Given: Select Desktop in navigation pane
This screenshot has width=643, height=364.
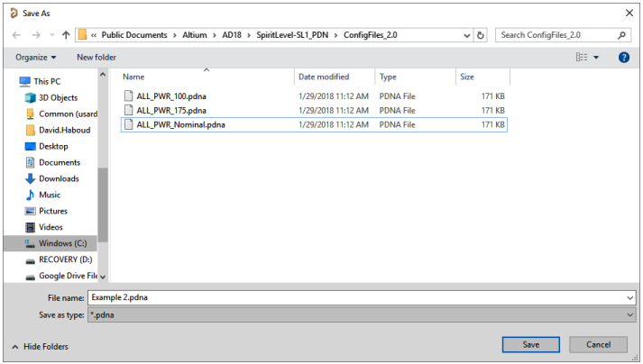Looking at the screenshot, I should tap(53, 146).
